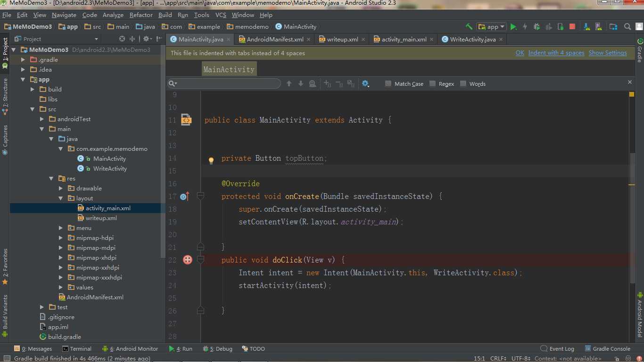Open the Event Log button
The image size is (644, 362).
pyautogui.click(x=557, y=349)
